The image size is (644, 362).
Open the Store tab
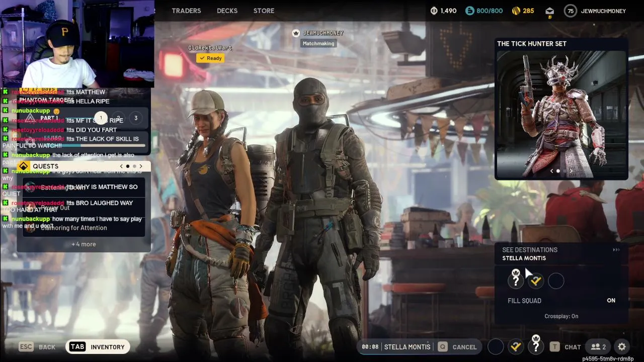click(x=264, y=11)
